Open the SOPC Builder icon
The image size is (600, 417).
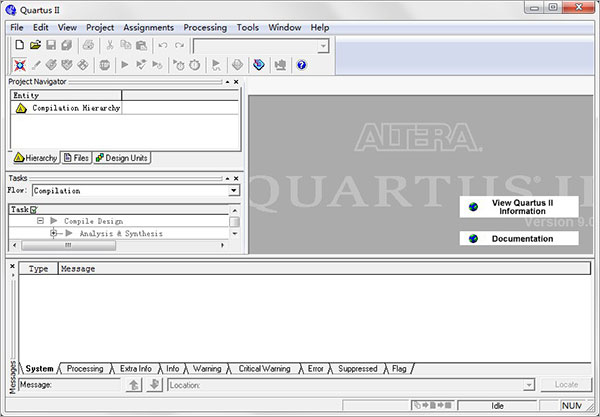[x=280, y=65]
